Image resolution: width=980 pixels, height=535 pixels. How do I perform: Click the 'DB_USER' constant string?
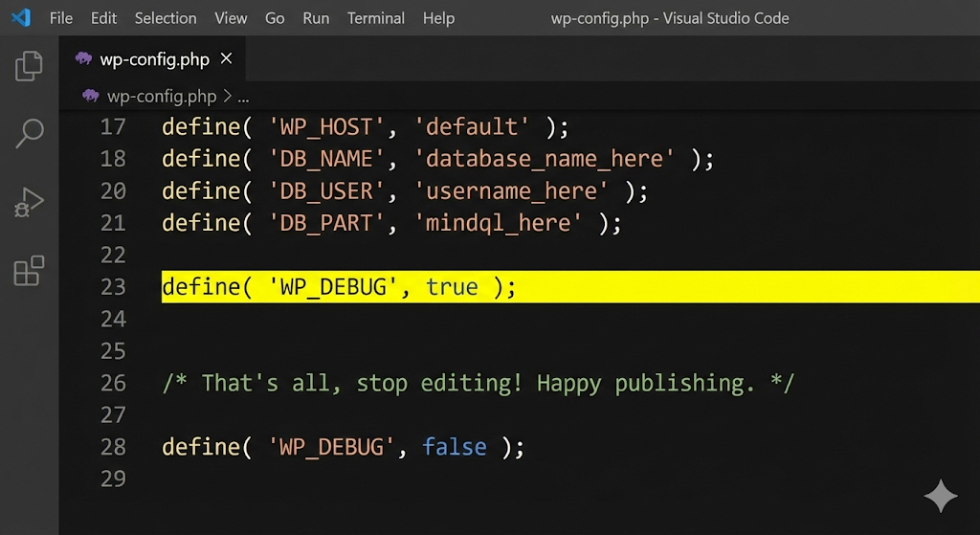click(326, 191)
